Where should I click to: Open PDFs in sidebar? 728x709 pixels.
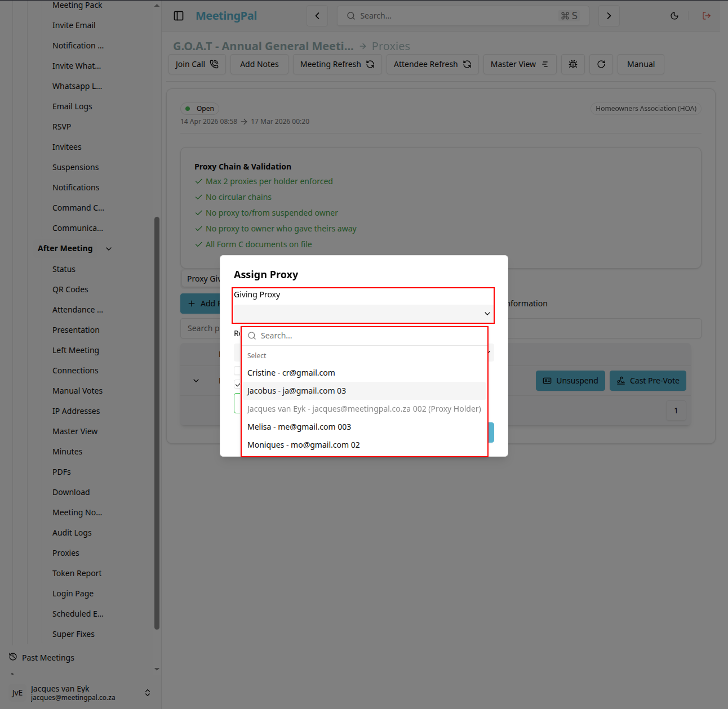pyautogui.click(x=61, y=472)
